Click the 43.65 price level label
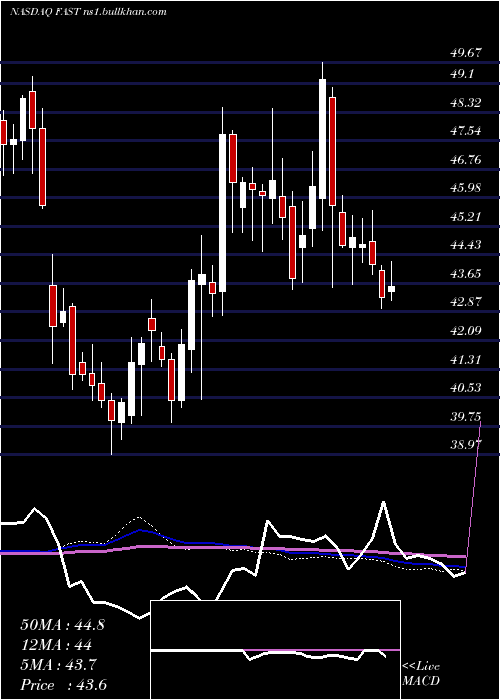This screenshot has height=700, width=500. 466,273
